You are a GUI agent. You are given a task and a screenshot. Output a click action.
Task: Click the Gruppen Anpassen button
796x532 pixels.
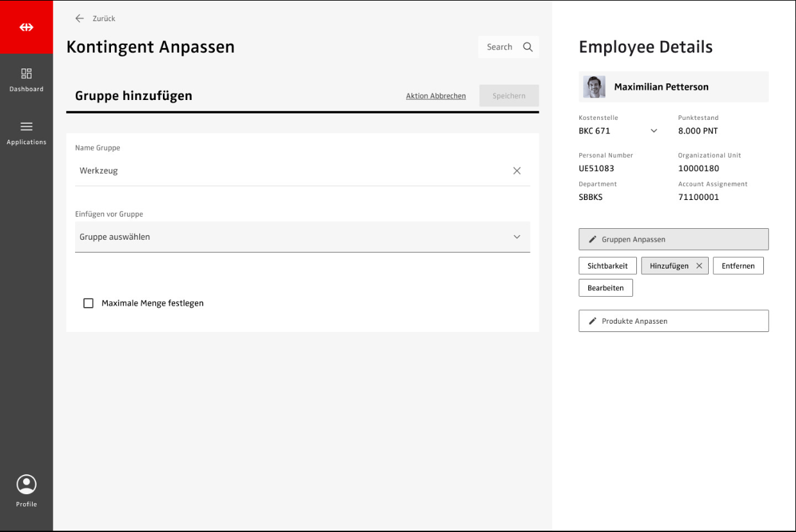pyautogui.click(x=673, y=239)
